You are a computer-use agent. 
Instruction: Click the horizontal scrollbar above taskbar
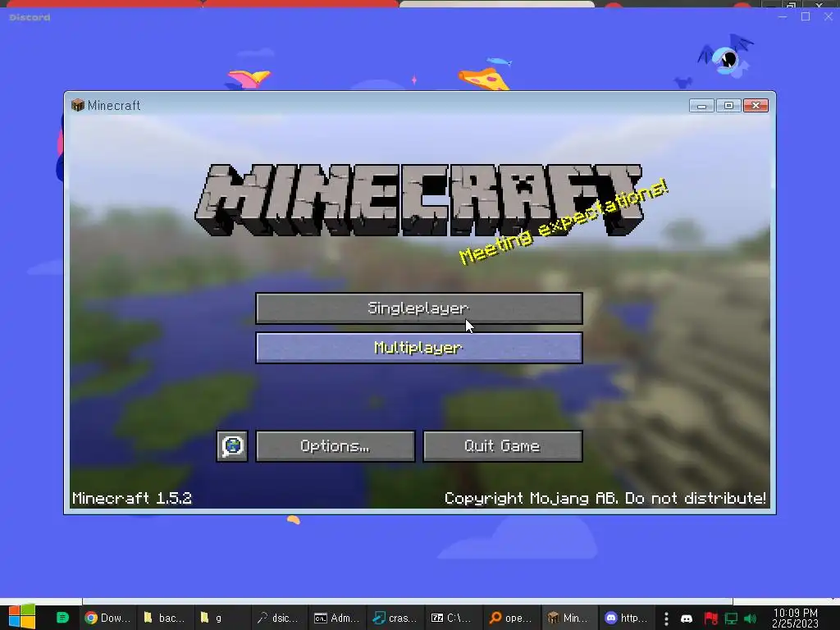pyautogui.click(x=407, y=601)
